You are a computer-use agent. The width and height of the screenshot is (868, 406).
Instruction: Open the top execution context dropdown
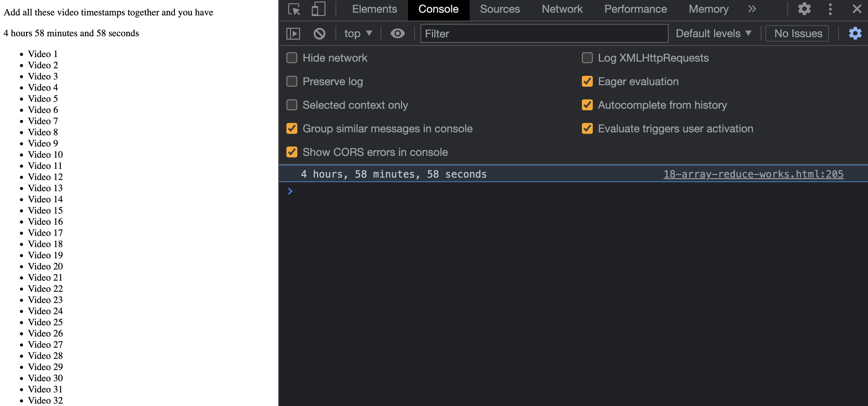click(357, 34)
